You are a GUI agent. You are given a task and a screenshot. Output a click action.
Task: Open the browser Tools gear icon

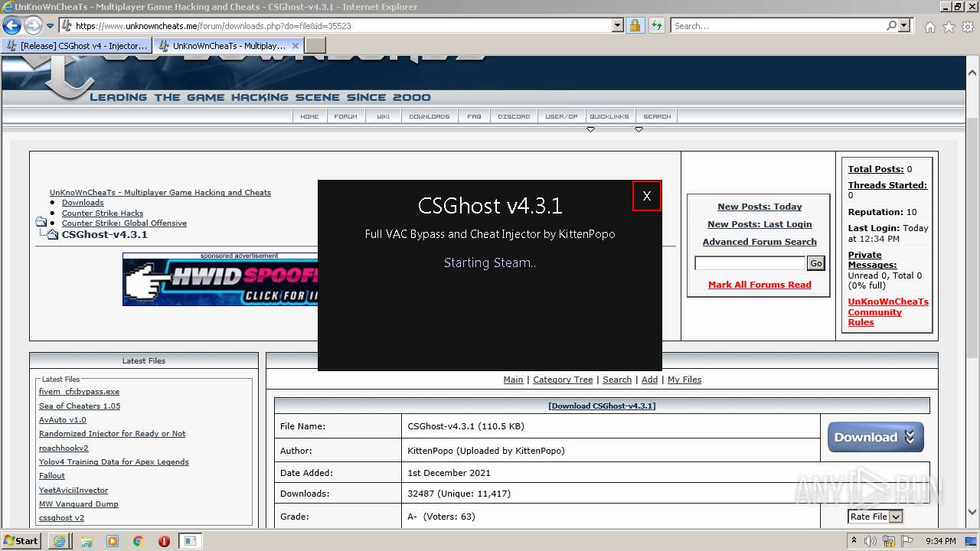[x=968, y=27]
